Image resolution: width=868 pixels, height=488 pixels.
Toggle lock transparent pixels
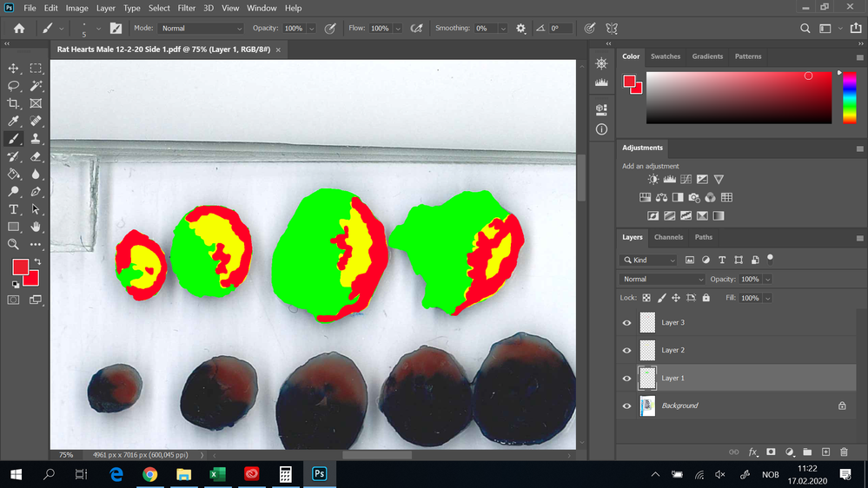[x=646, y=298]
